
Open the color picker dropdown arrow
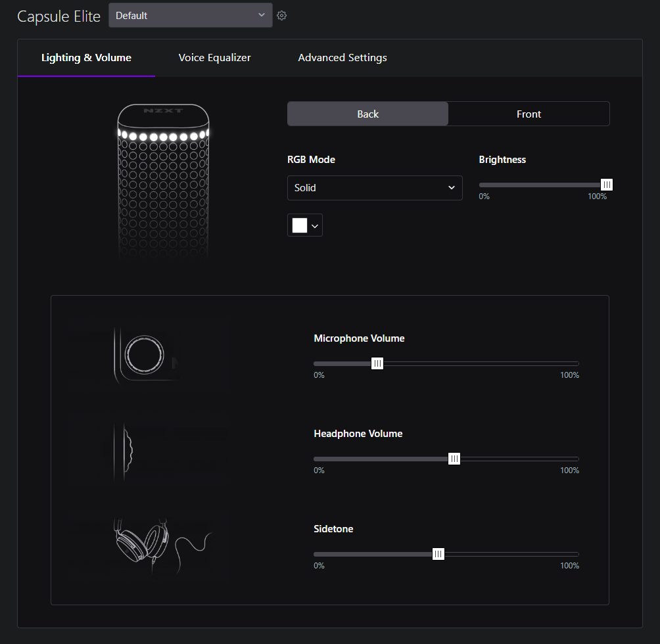click(315, 226)
